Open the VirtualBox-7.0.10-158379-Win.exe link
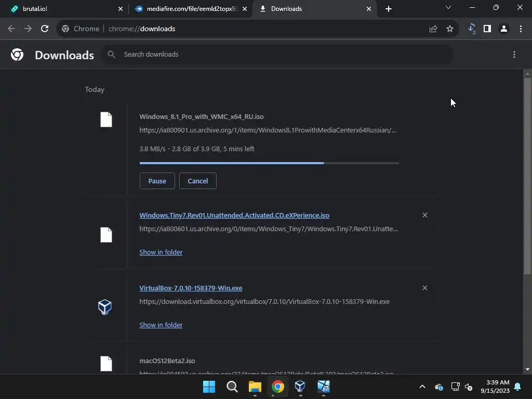The image size is (532, 399). point(191,288)
